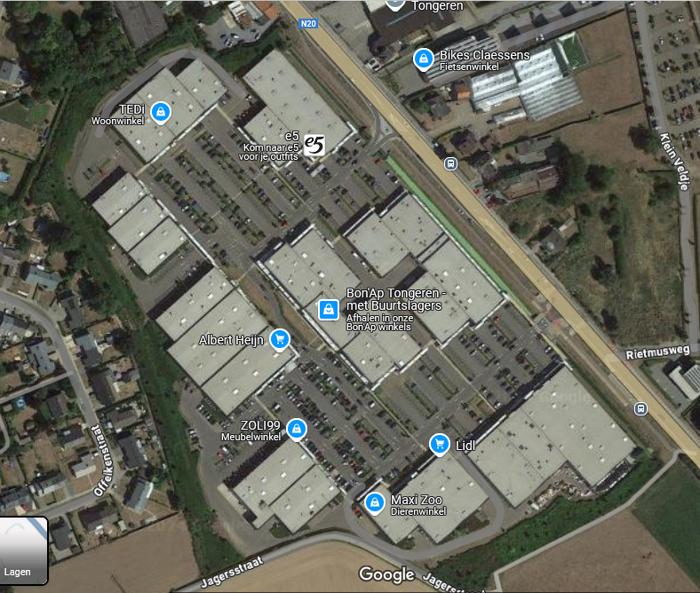Click the Google logo link
The height and width of the screenshot is (593, 700).
(x=387, y=574)
